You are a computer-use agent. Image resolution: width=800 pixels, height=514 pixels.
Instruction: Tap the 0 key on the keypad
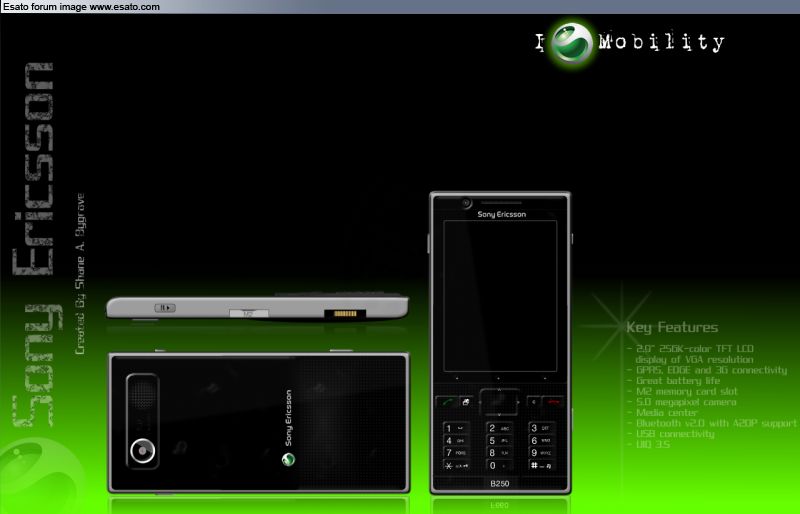click(499, 466)
